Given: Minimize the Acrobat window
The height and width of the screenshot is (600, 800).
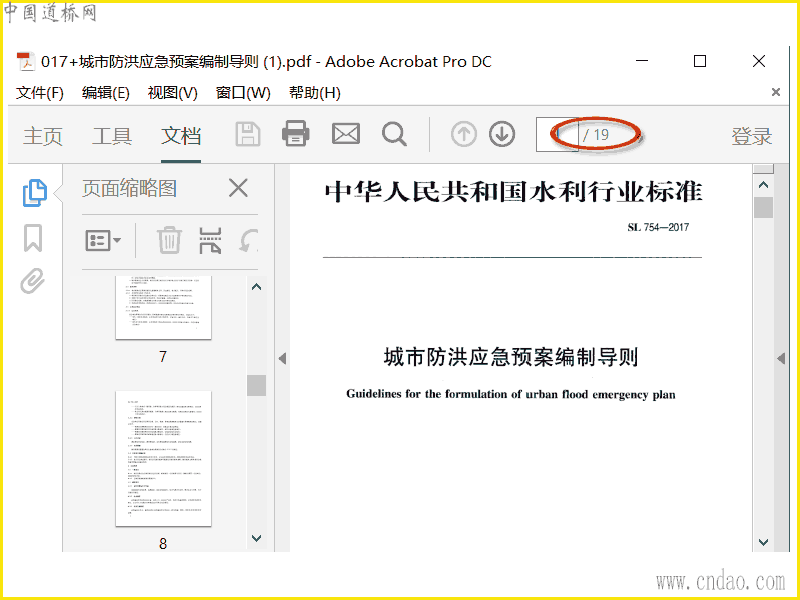Looking at the screenshot, I should point(642,61).
